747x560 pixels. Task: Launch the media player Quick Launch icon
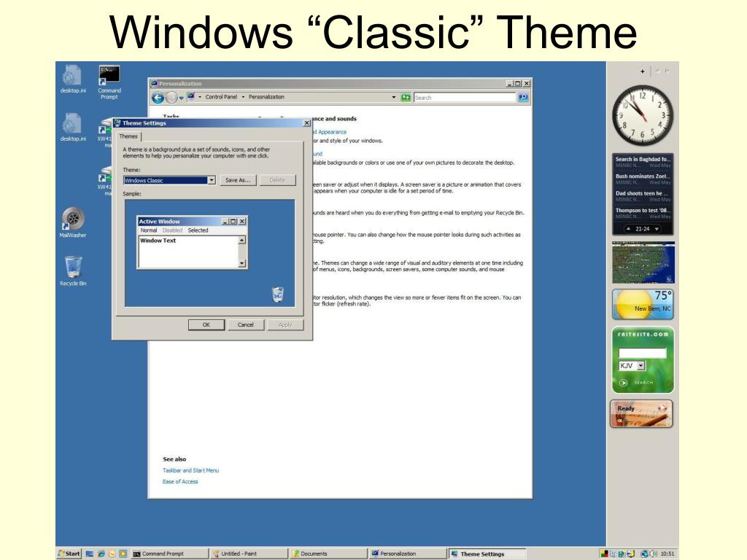tap(123, 554)
